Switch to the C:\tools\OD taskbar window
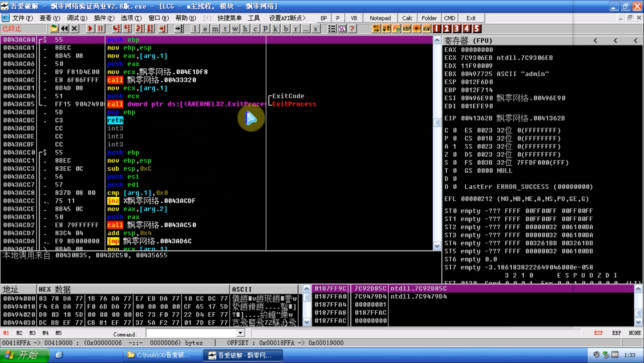This screenshot has height=363, width=644. click(x=163, y=355)
